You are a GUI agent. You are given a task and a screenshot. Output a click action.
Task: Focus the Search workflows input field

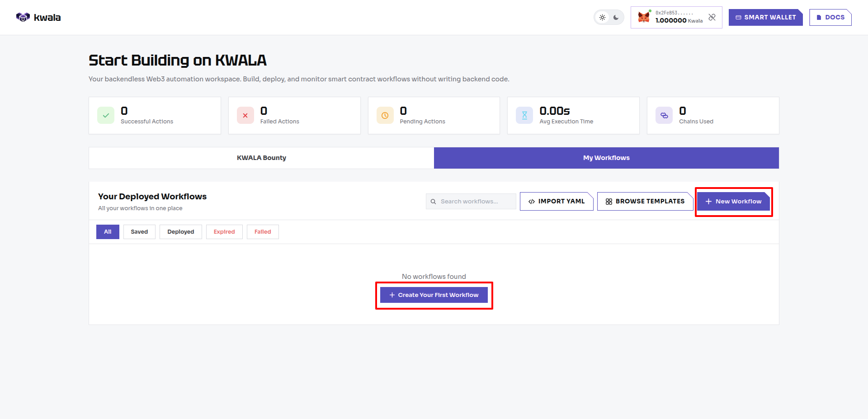tap(471, 201)
